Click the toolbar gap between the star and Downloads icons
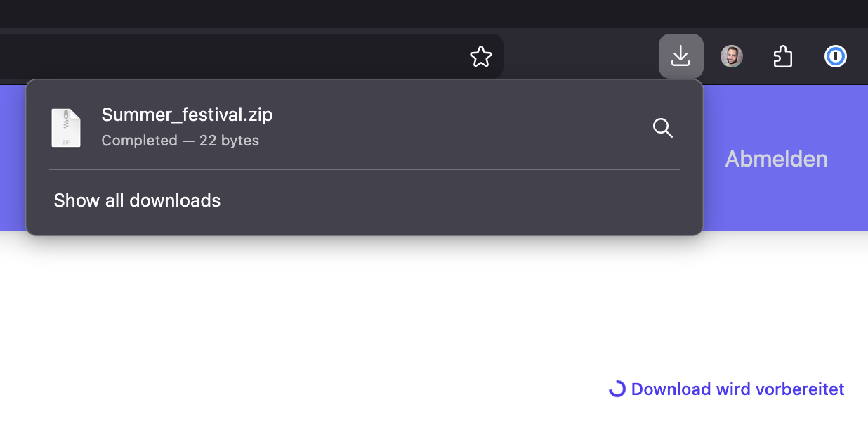The image size is (868, 440). point(581,56)
